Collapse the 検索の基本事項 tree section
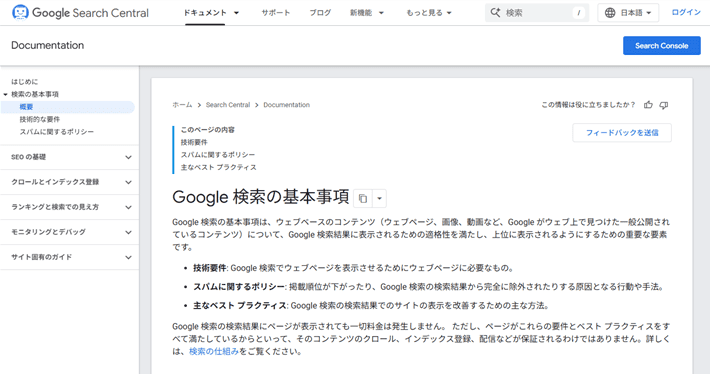This screenshot has height=374, width=710. pyautogui.click(x=5, y=94)
